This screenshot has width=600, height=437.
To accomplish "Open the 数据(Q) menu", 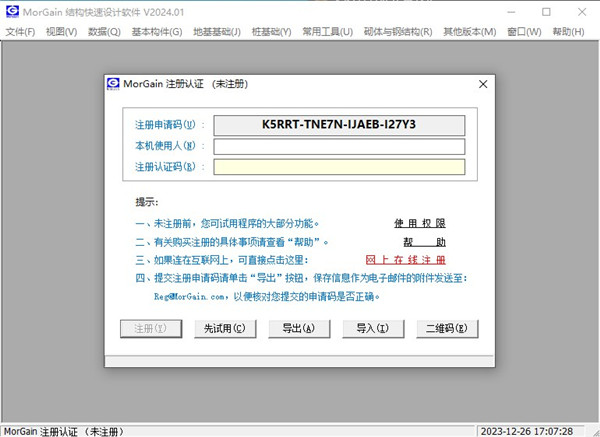I will pos(104,32).
